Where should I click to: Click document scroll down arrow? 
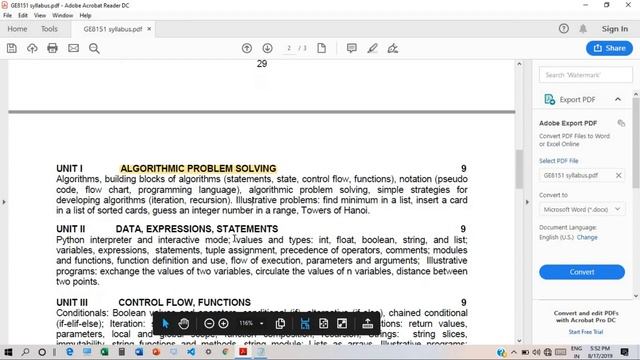point(519,340)
